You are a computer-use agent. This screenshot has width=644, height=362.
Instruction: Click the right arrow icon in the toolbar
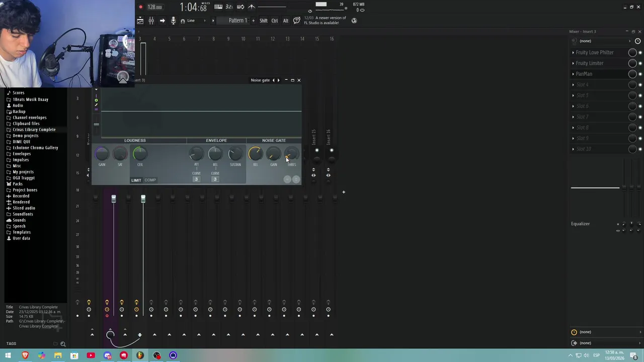(162, 21)
